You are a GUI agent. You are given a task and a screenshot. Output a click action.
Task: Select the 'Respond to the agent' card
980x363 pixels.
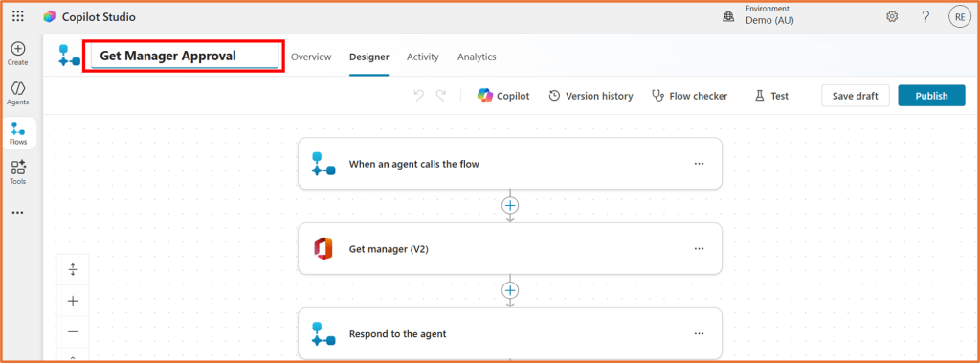(510, 333)
